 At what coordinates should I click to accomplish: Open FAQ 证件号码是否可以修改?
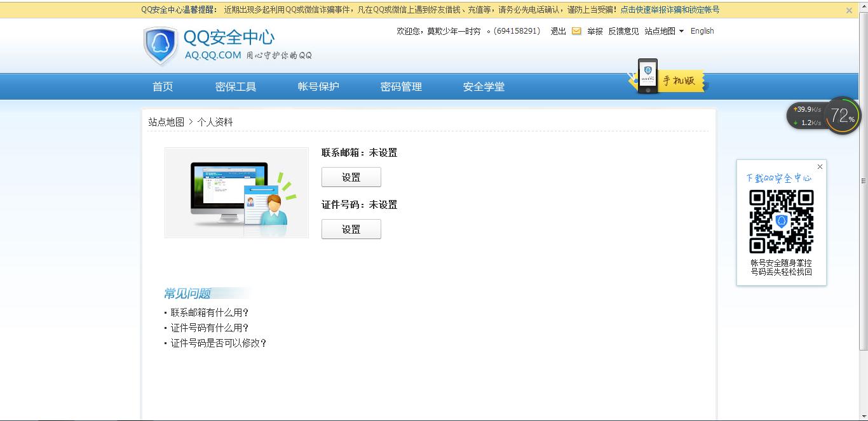click(x=219, y=343)
